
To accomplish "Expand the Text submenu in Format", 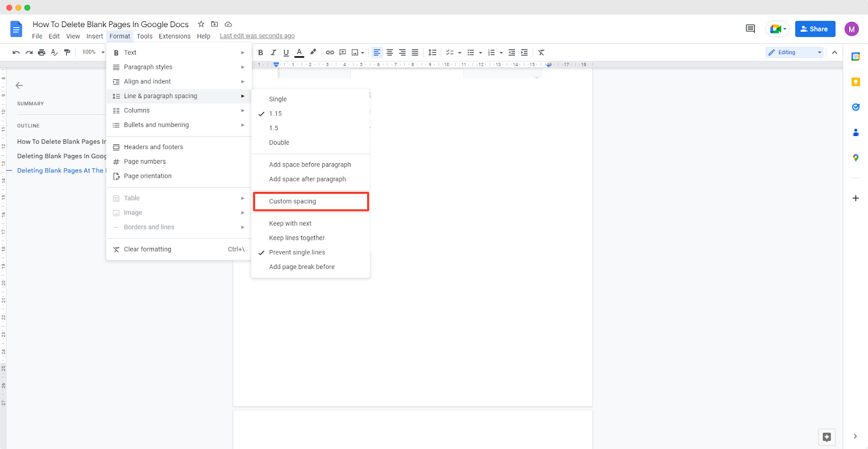I will tap(179, 53).
